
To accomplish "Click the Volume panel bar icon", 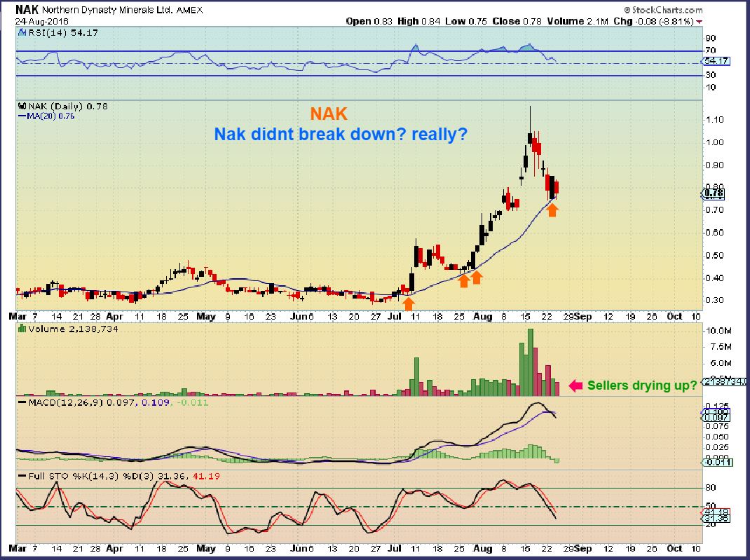I will point(22,329).
